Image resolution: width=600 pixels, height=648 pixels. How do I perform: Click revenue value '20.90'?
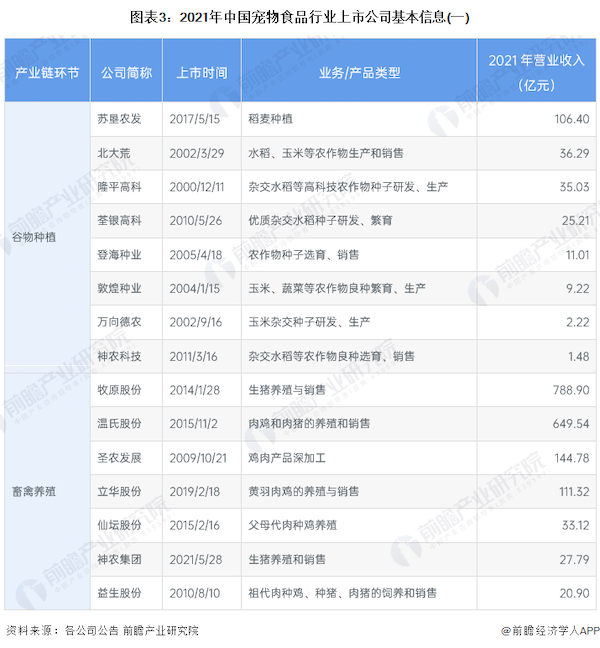[574, 593]
